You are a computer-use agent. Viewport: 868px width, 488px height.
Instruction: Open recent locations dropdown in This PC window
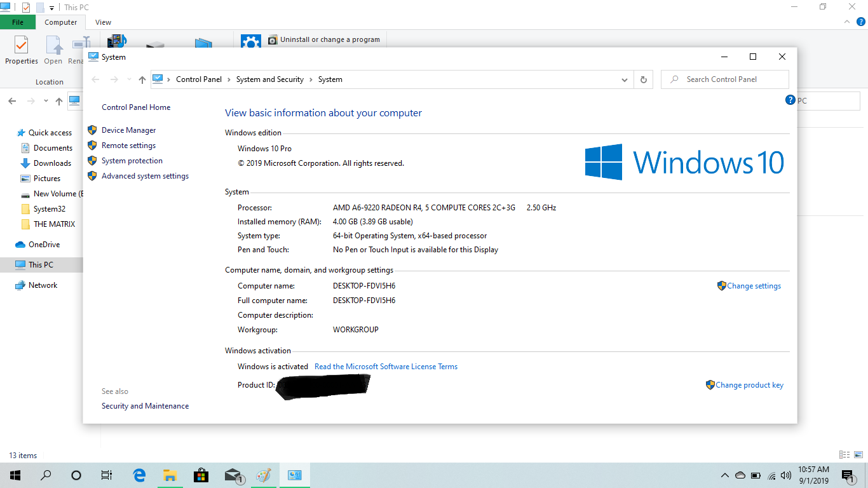point(46,101)
